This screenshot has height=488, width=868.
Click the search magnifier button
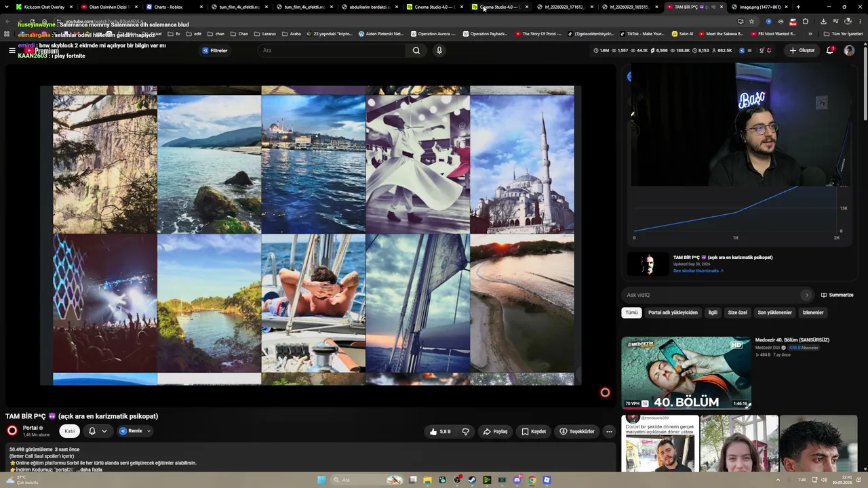pos(416,50)
